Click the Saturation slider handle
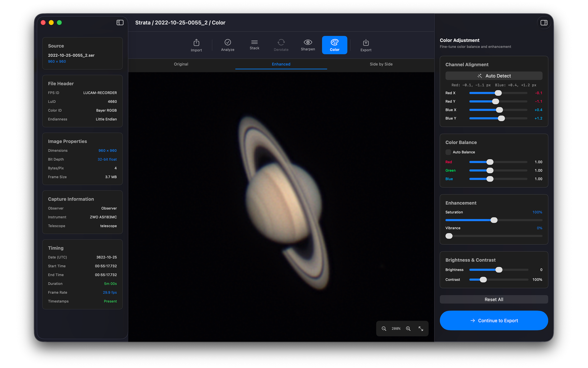588x368 pixels. [494, 220]
